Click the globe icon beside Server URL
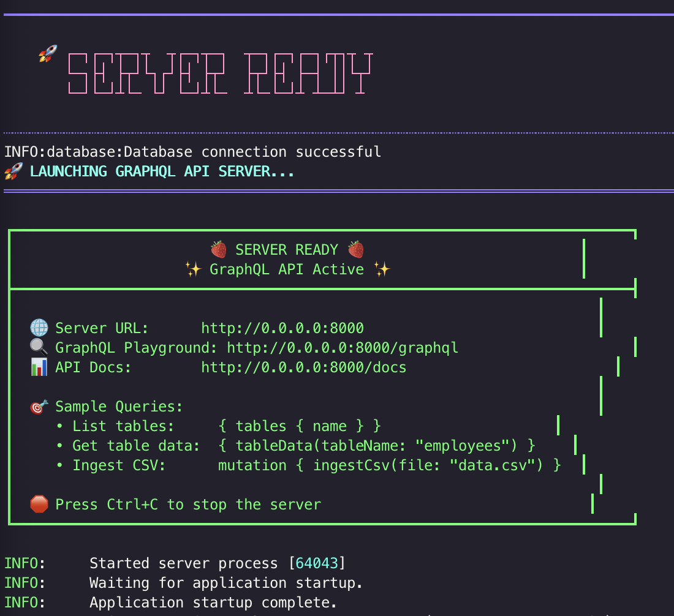This screenshot has height=616, width=674. point(39,328)
